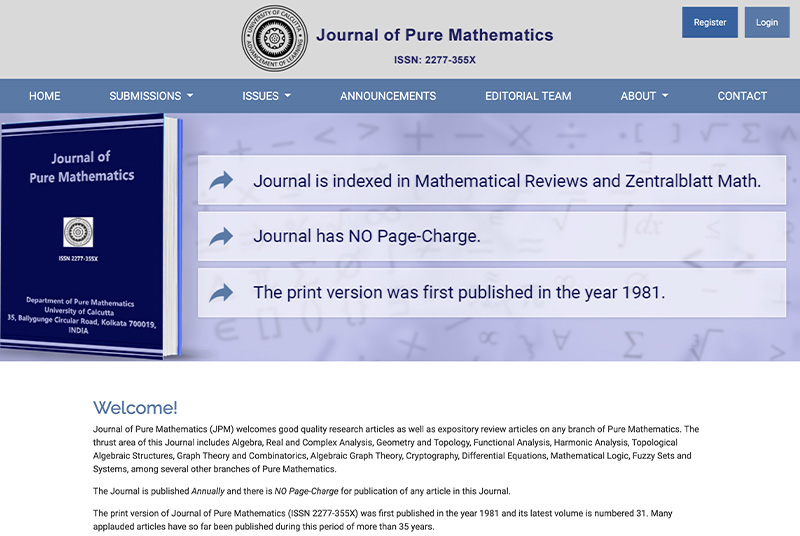Viewport: 800px width, 536px height.
Task: Click the Journal of Pure Mathematics header title
Action: click(x=435, y=35)
